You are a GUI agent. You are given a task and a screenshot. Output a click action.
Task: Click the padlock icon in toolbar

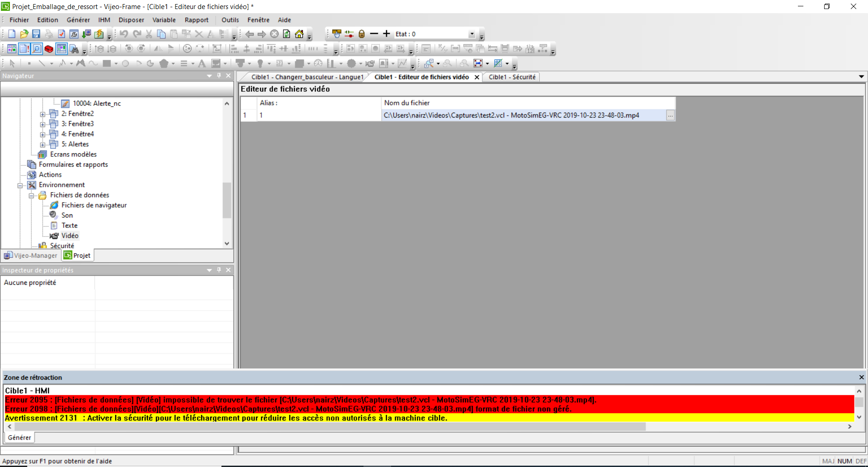(x=361, y=34)
